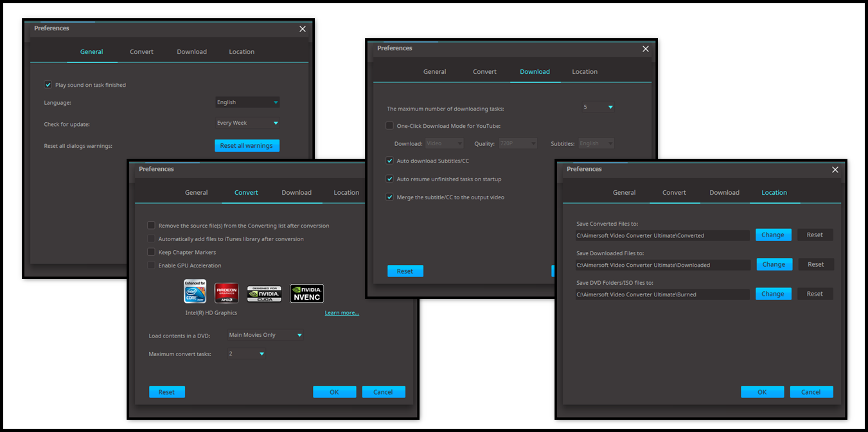Screen dimensions: 868x432
Task: Change the Save Converted Files location
Action: tap(773, 235)
